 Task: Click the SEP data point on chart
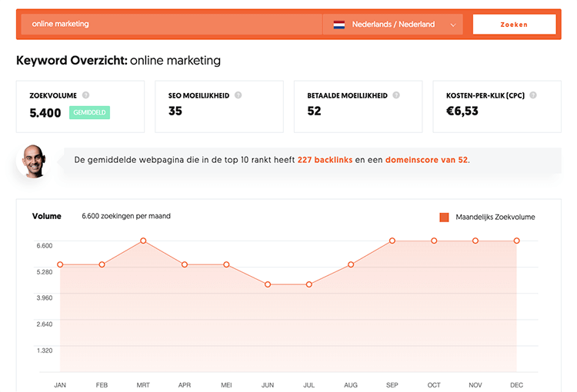point(392,241)
